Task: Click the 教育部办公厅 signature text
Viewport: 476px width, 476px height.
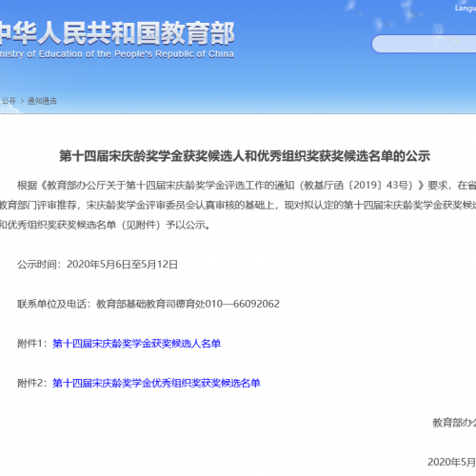Action: click(454, 423)
